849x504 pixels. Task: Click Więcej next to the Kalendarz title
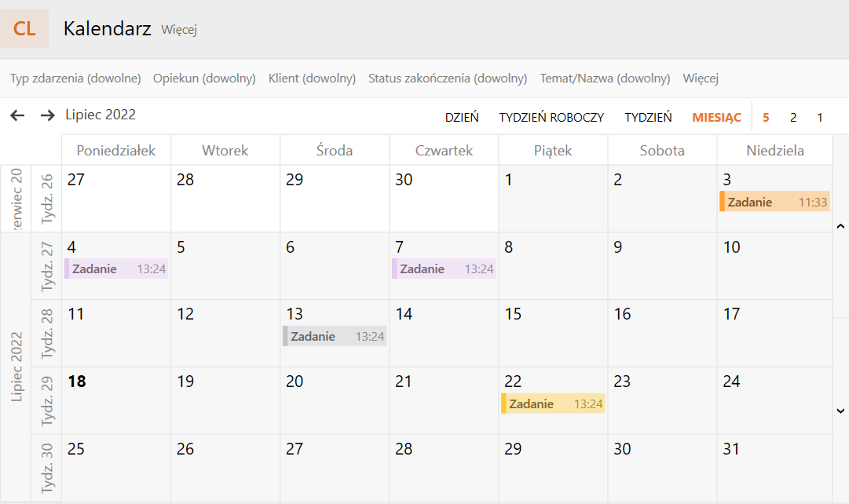tap(178, 30)
